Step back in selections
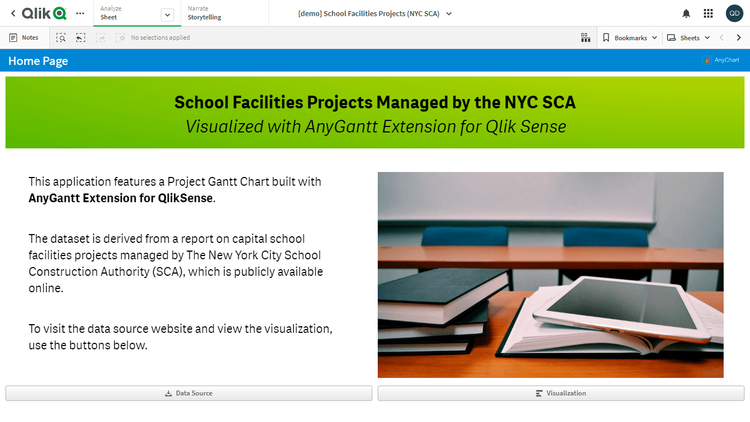Screen dimensions: 750x422 (81, 37)
